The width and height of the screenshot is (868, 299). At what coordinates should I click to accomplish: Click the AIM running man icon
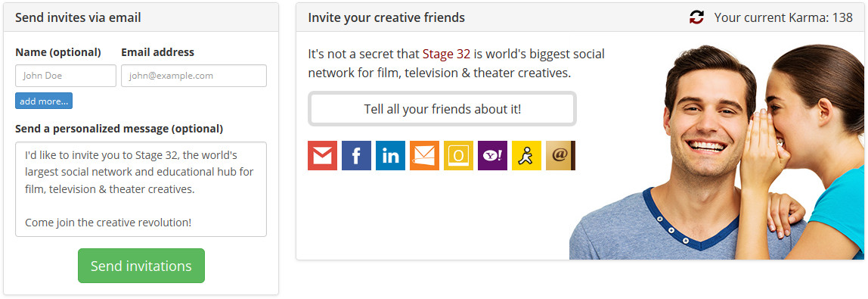[526, 156]
